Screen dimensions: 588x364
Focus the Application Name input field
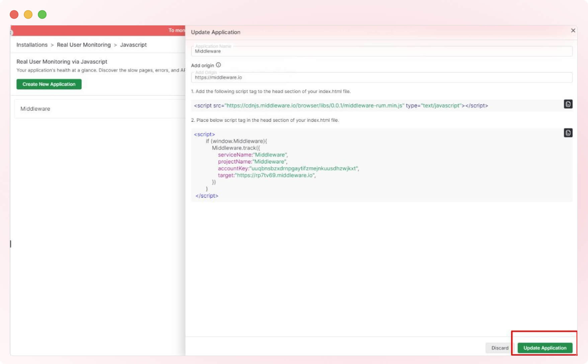tap(335, 51)
